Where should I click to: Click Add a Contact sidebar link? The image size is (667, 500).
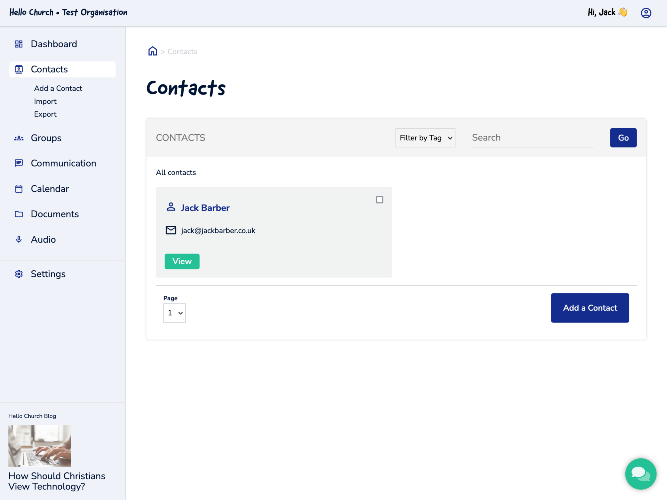58,89
